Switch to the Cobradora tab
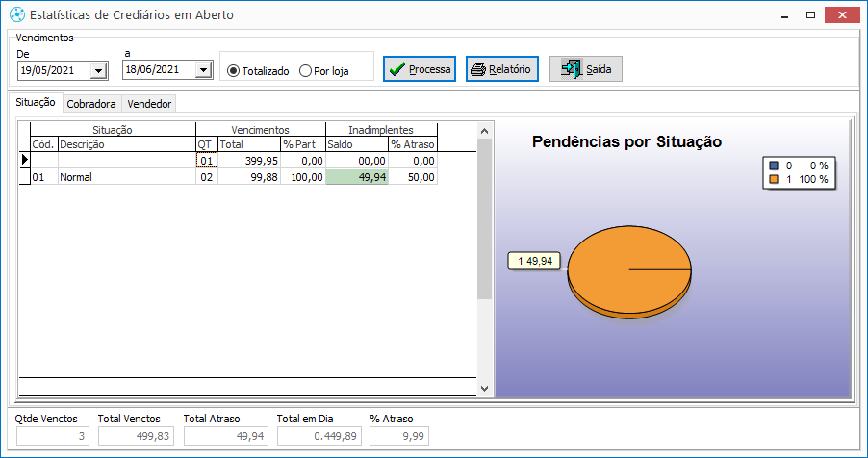 pos(91,104)
